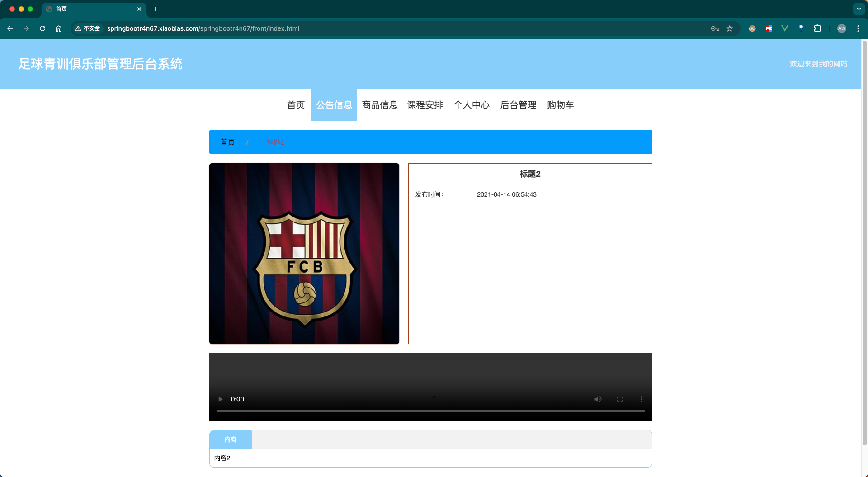Open the blue gem extension icon

pos(801,28)
